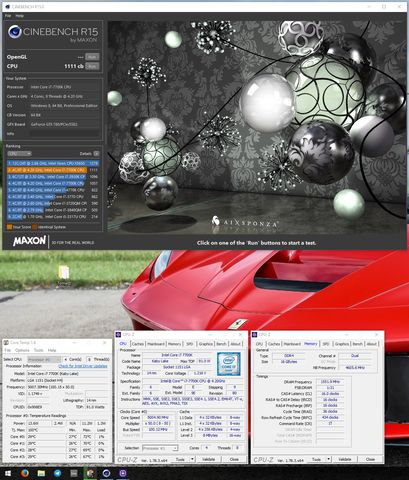Switch to Caches tab in left CPU-Z window

click(137, 344)
